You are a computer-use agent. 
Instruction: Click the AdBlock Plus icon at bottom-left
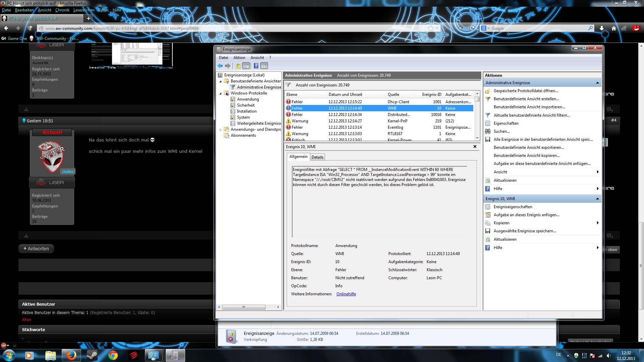(4, 345)
